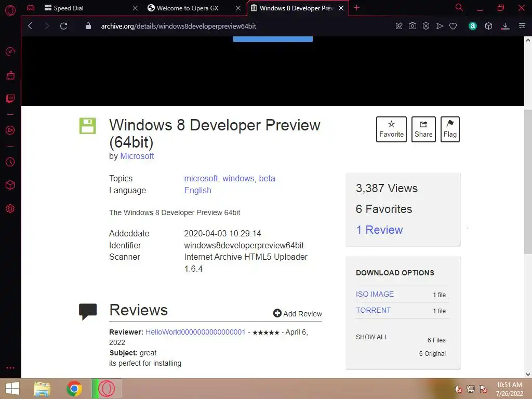532x399 pixels.
Task: Flag this item
Action: click(x=450, y=129)
